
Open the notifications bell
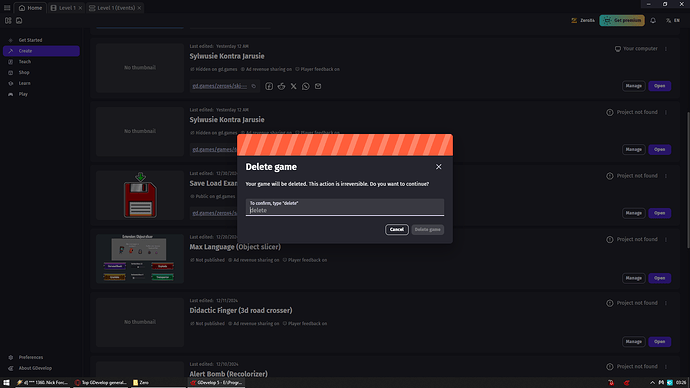point(653,21)
